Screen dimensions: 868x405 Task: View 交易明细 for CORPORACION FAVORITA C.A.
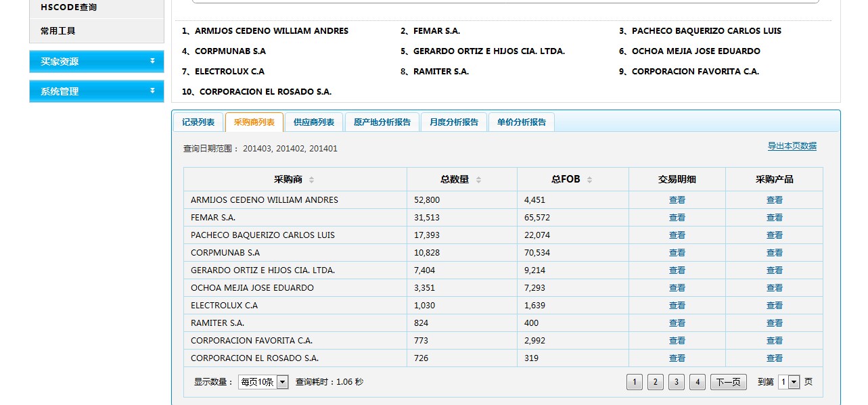(677, 341)
